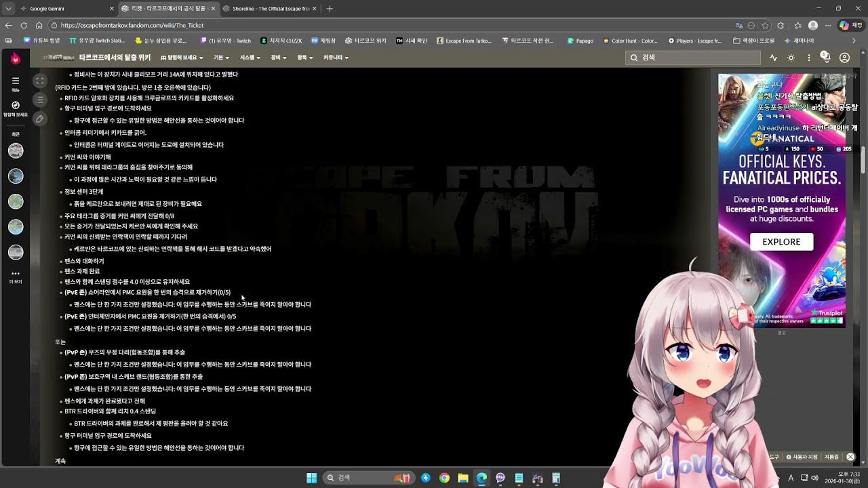Open the Color Hunt bookmark

tap(630, 41)
